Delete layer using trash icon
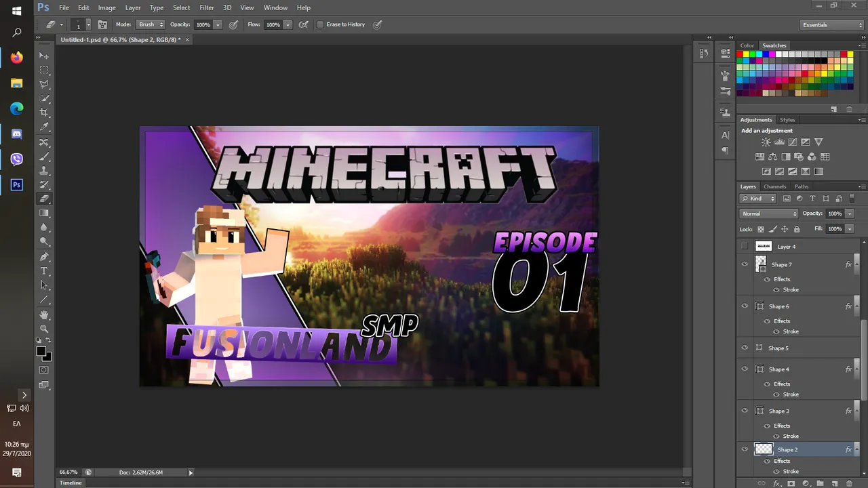Screen dimensions: 868x488 click(848, 483)
